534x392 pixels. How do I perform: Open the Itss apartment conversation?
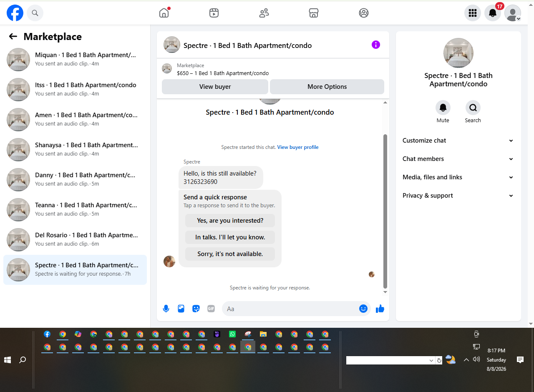coord(75,90)
